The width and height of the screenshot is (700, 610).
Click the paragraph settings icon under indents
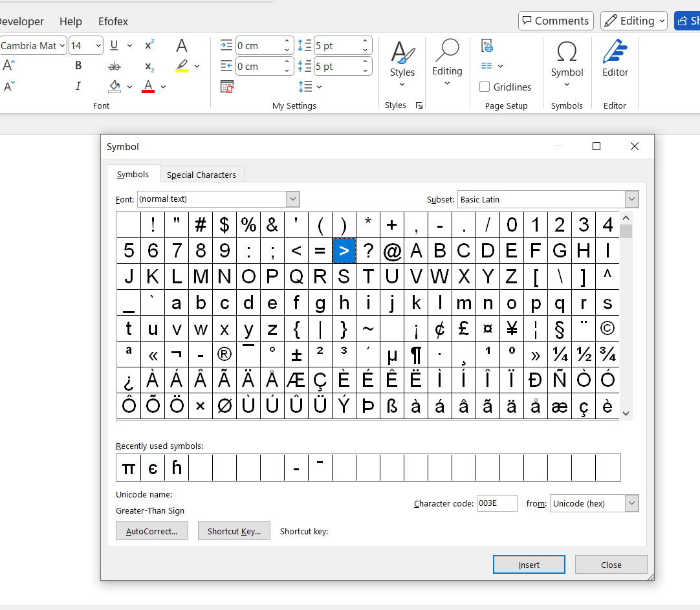click(x=227, y=87)
